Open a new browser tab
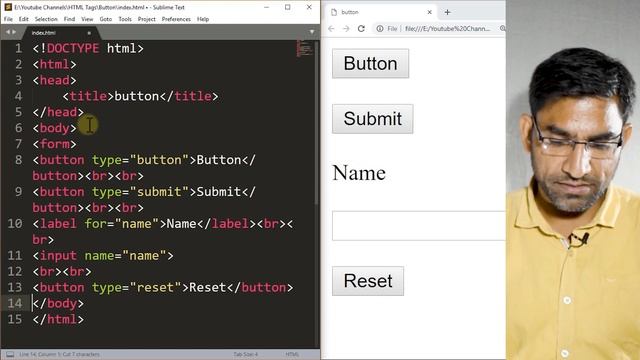This screenshot has width=640, height=360. pyautogui.click(x=447, y=12)
